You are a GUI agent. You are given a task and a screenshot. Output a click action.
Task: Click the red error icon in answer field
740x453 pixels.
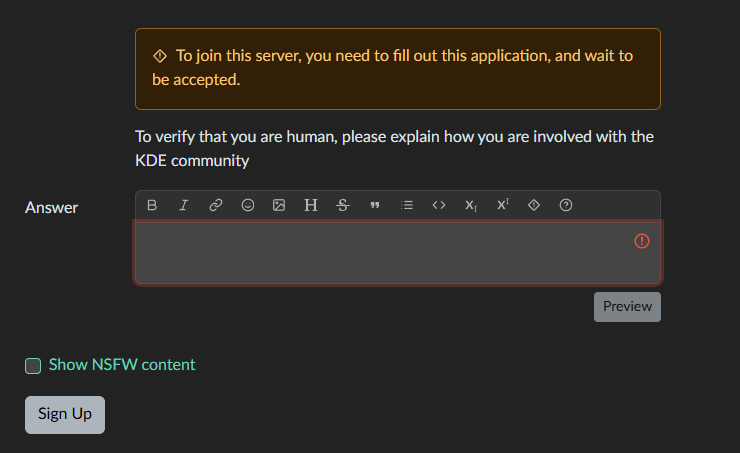(x=642, y=241)
